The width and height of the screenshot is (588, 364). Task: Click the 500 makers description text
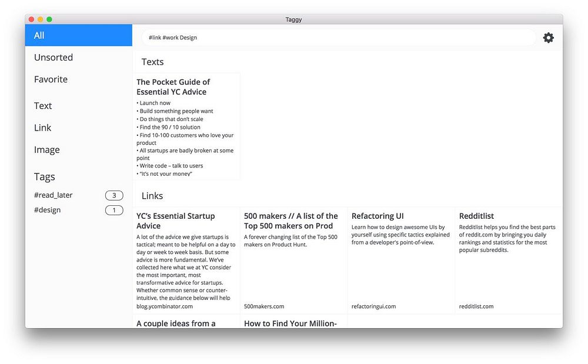[x=290, y=241]
